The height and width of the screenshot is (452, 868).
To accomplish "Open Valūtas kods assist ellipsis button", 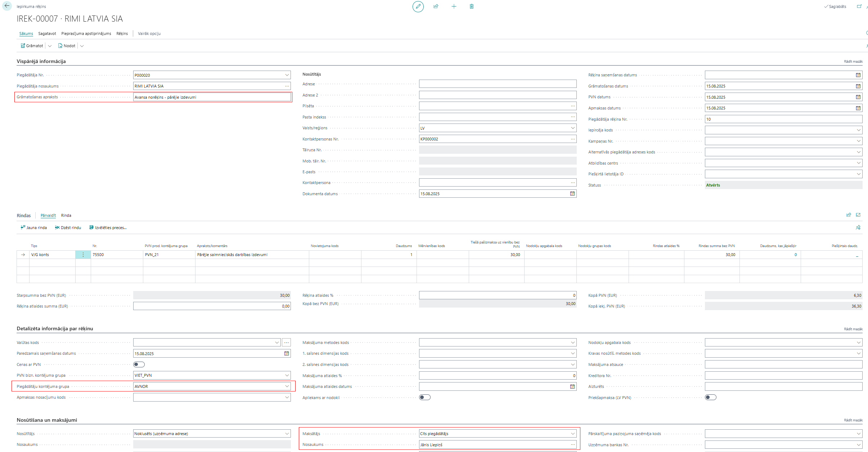I will click(287, 343).
